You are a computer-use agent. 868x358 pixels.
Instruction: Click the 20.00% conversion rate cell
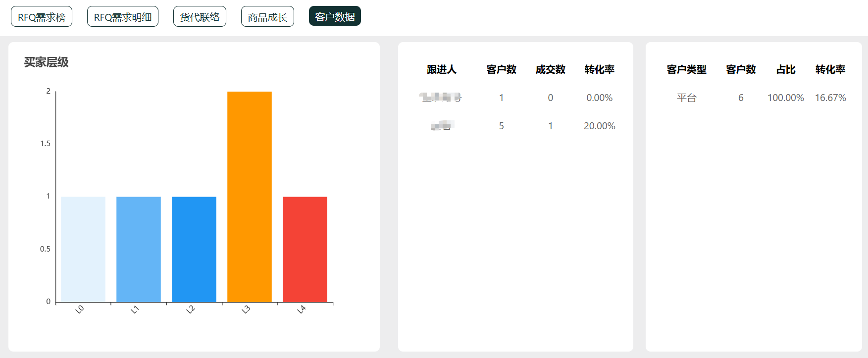599,126
